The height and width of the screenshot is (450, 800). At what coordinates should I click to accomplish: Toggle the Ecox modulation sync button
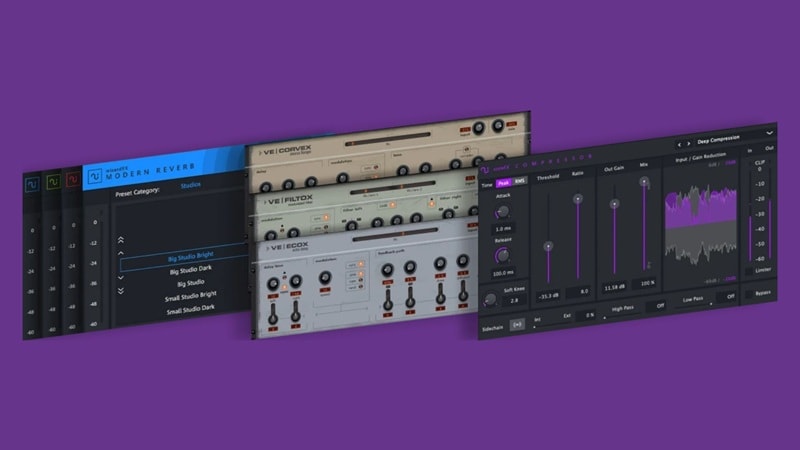point(356,265)
